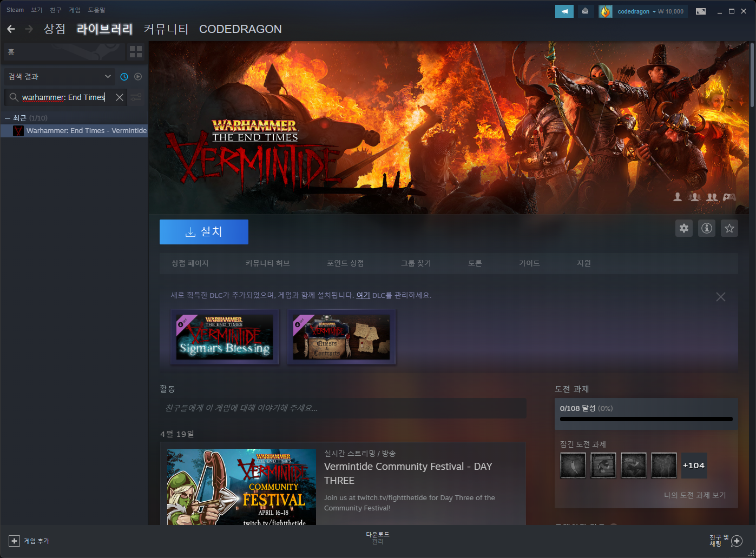Open the 지원 tab
The image size is (756, 558).
[584, 263]
